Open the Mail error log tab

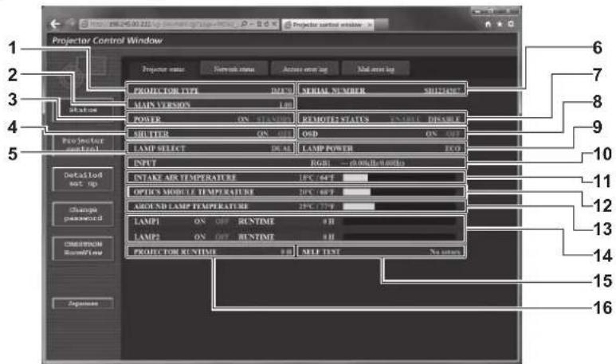[x=375, y=69]
